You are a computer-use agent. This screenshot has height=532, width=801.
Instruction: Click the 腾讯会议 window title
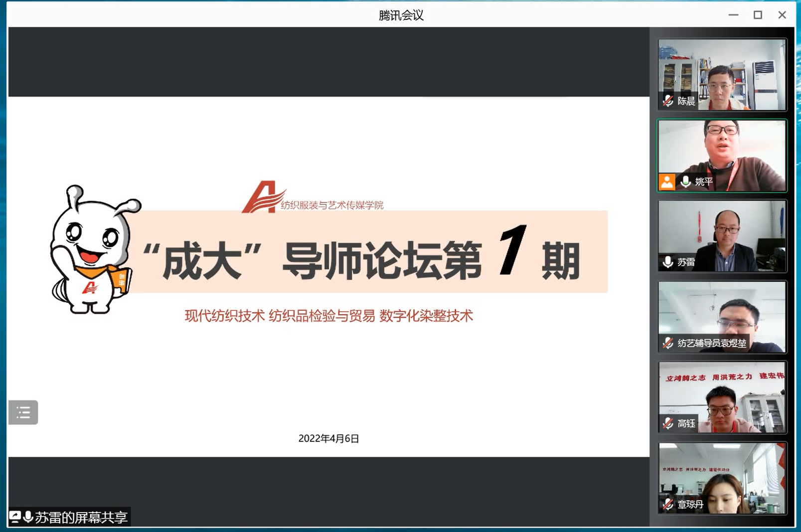point(401,15)
